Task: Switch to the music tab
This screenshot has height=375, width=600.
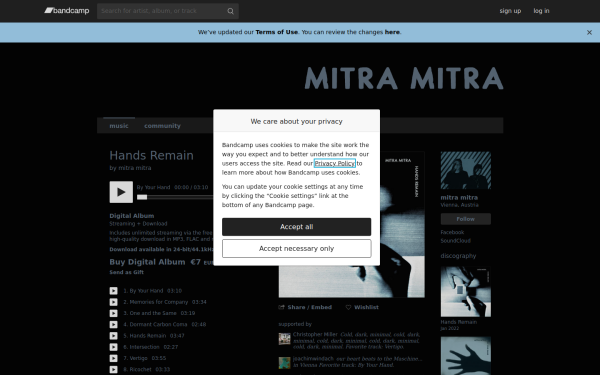Action: pyautogui.click(x=119, y=126)
